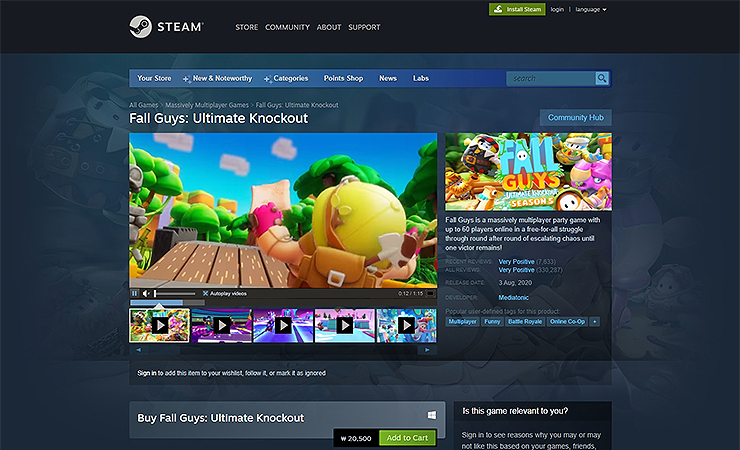Open the STORE menu

point(247,27)
